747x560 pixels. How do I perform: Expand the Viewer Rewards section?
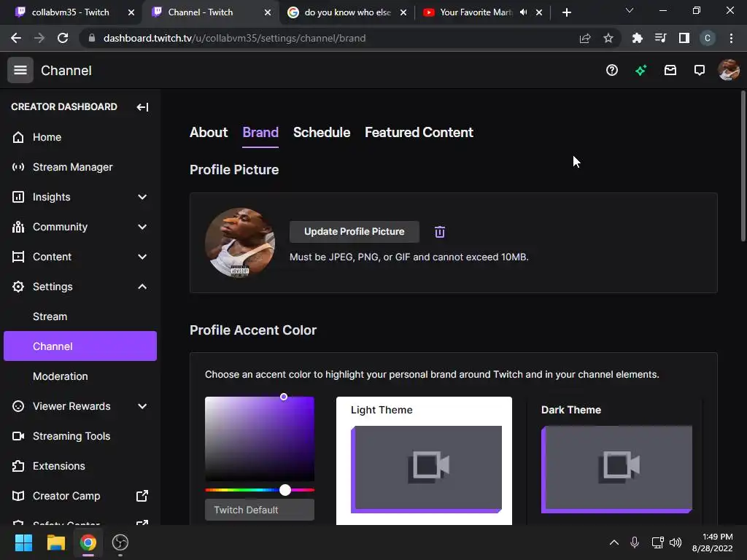tap(80, 406)
